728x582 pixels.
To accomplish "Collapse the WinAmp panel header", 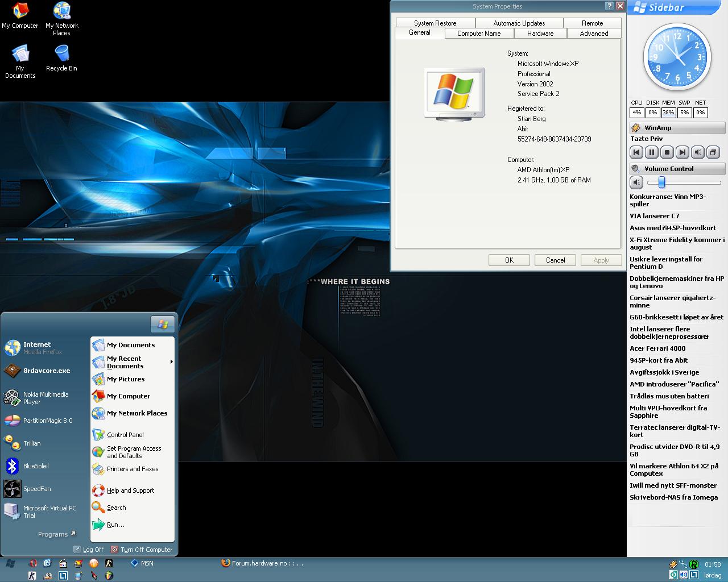I will (x=677, y=128).
